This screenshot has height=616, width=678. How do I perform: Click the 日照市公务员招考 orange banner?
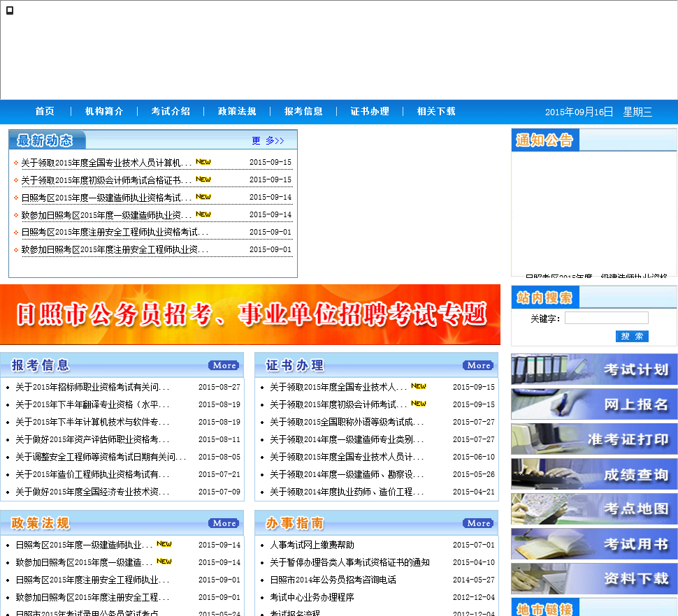click(x=250, y=314)
